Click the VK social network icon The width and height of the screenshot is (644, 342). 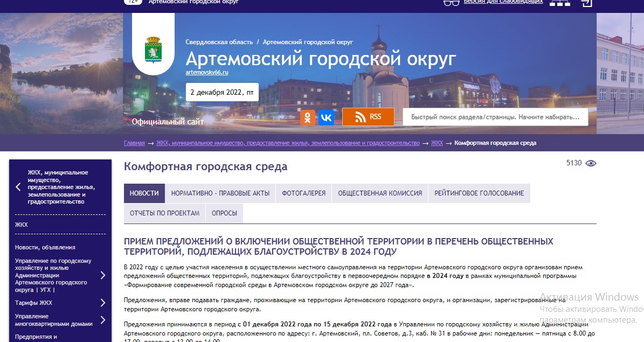tap(328, 117)
